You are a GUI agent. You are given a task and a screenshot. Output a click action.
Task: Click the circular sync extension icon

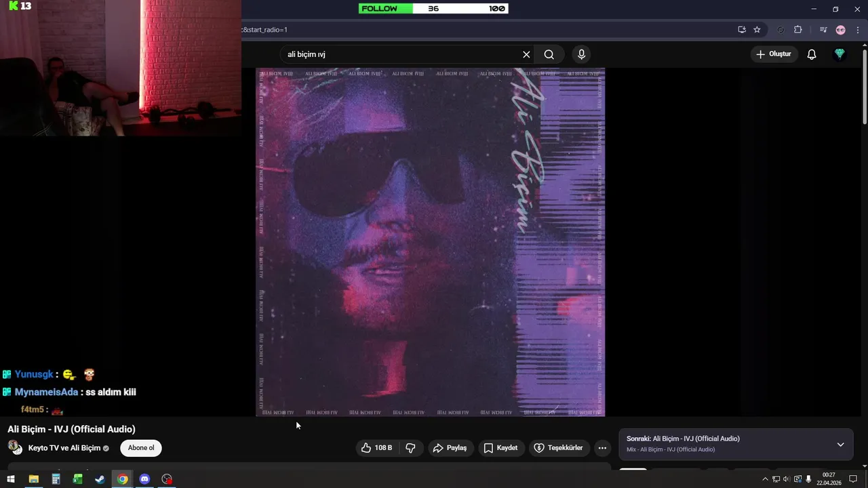(x=781, y=30)
